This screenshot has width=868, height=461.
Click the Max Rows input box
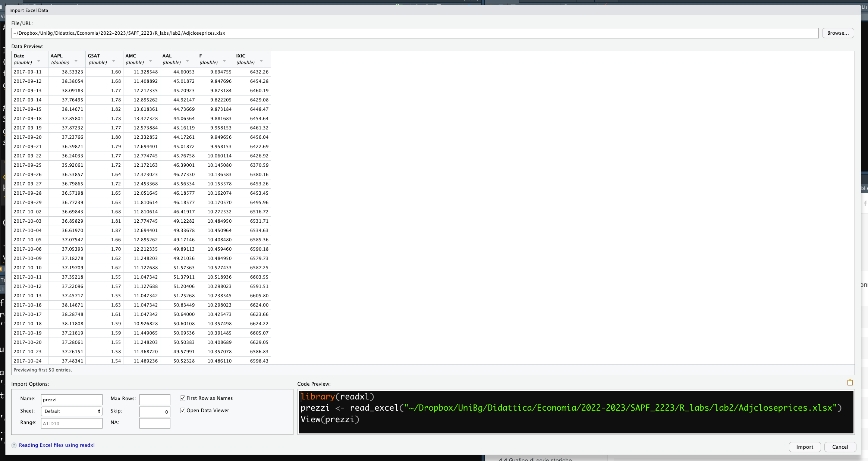tap(155, 399)
